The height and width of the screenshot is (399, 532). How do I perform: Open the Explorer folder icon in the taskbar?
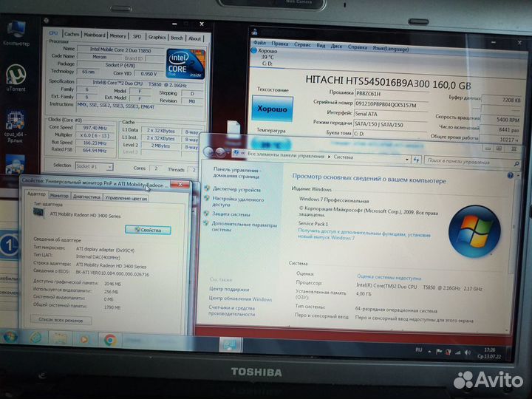pyautogui.click(x=59, y=338)
